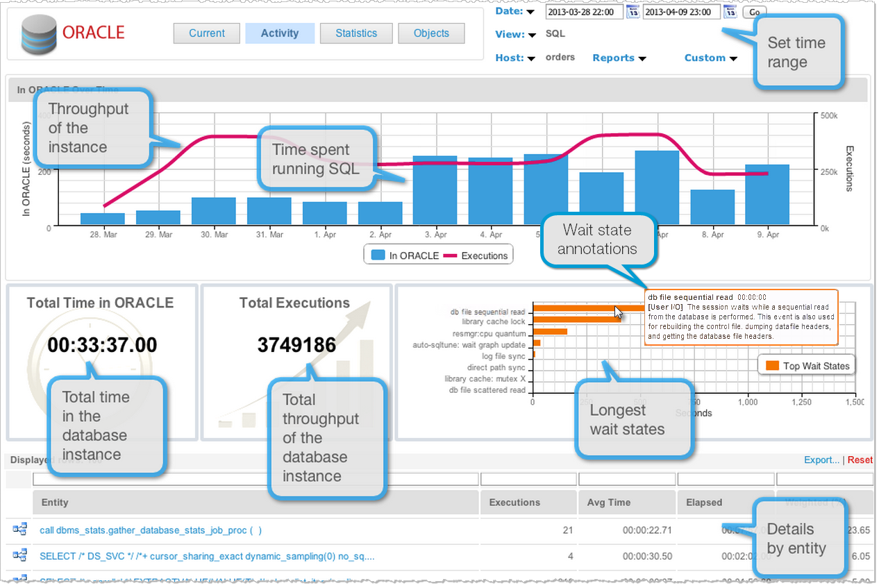Click the Export... link
Image resolution: width=879 pixels, height=588 pixels.
coord(822,460)
